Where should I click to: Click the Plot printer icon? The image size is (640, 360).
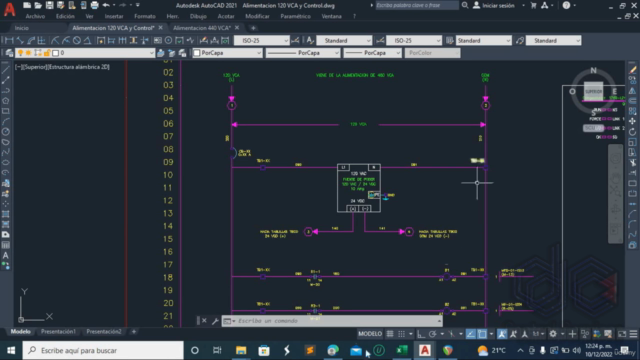tap(94, 5)
